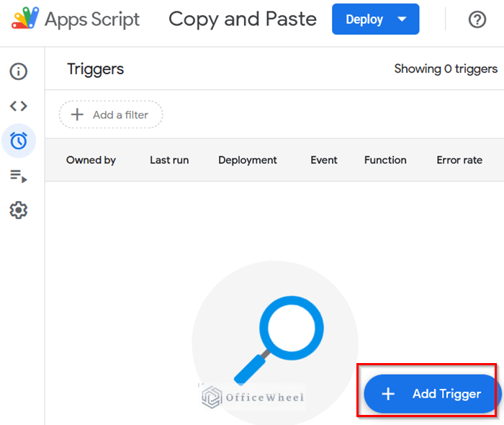The height and width of the screenshot is (425, 504).
Task: Select the Deployment column header
Action: click(248, 160)
